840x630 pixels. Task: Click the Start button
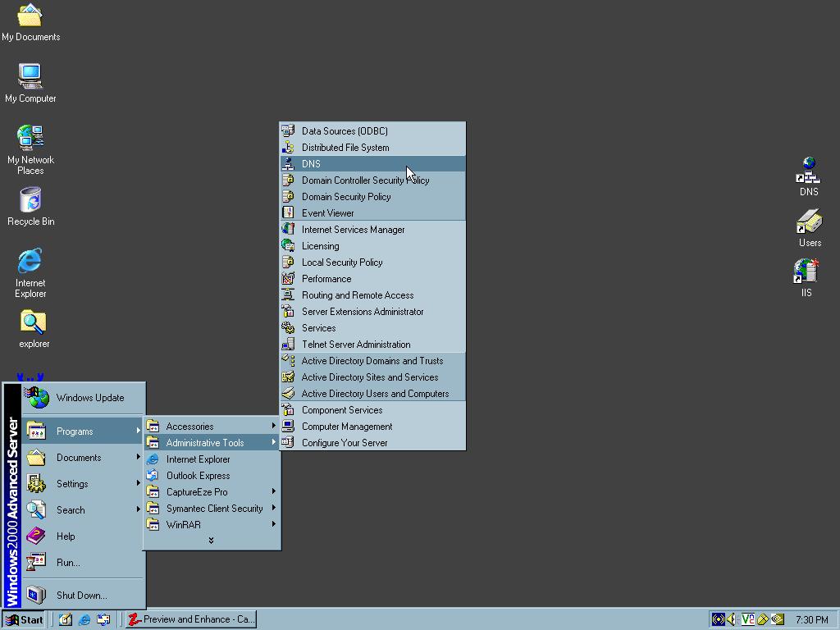[24, 620]
